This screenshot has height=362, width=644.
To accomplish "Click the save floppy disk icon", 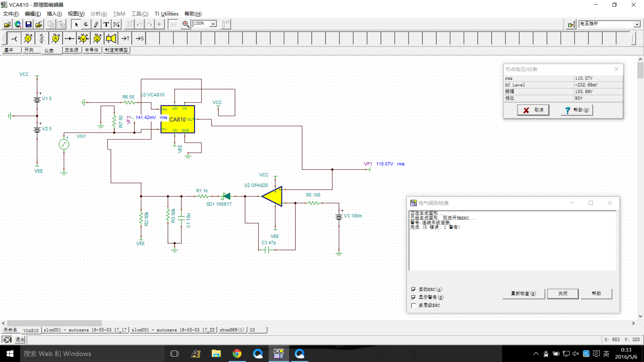I will (29, 24).
